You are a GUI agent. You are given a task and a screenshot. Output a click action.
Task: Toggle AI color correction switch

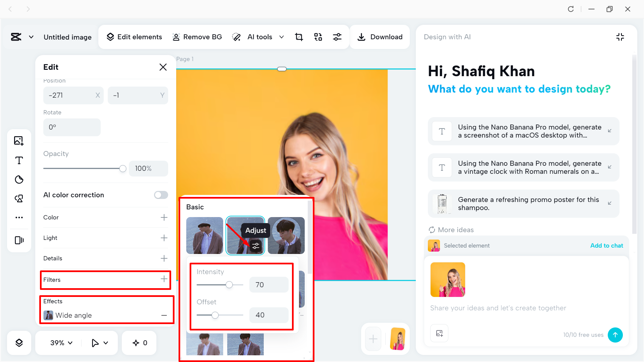tap(161, 195)
